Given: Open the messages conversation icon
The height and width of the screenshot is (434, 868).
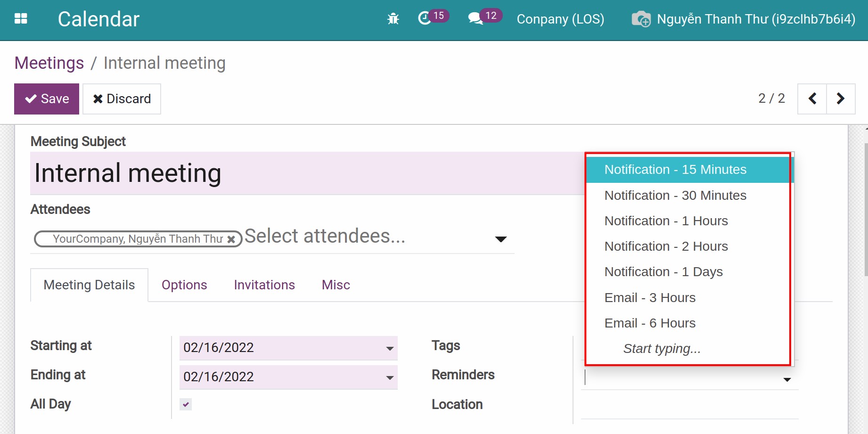Looking at the screenshot, I should [475, 18].
